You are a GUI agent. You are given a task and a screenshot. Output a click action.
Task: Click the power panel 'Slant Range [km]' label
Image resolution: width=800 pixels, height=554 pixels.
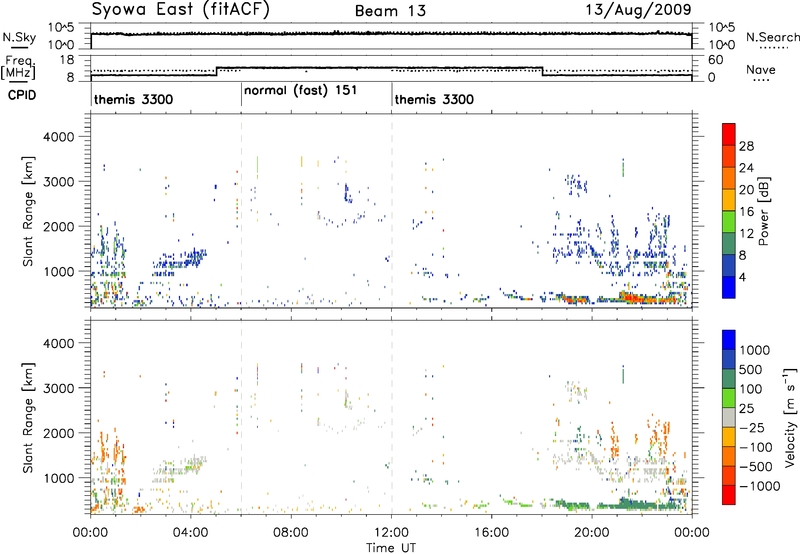28,211
